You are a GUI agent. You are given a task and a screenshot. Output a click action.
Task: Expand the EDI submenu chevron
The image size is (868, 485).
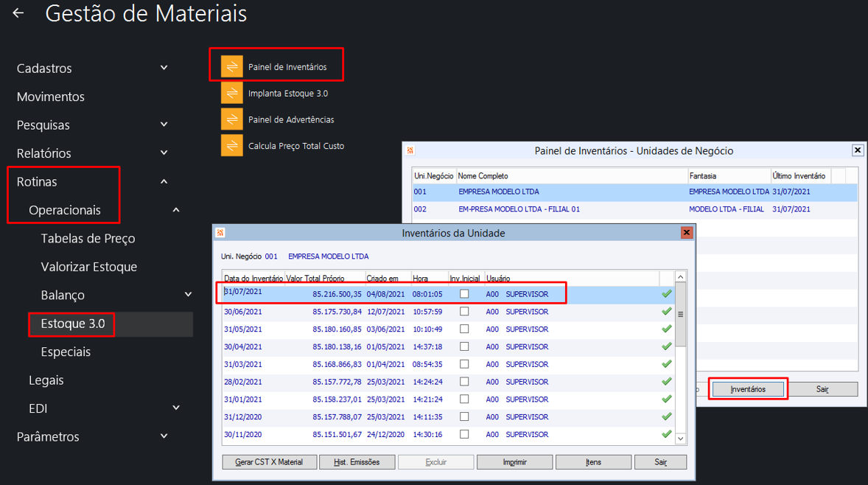pyautogui.click(x=176, y=408)
